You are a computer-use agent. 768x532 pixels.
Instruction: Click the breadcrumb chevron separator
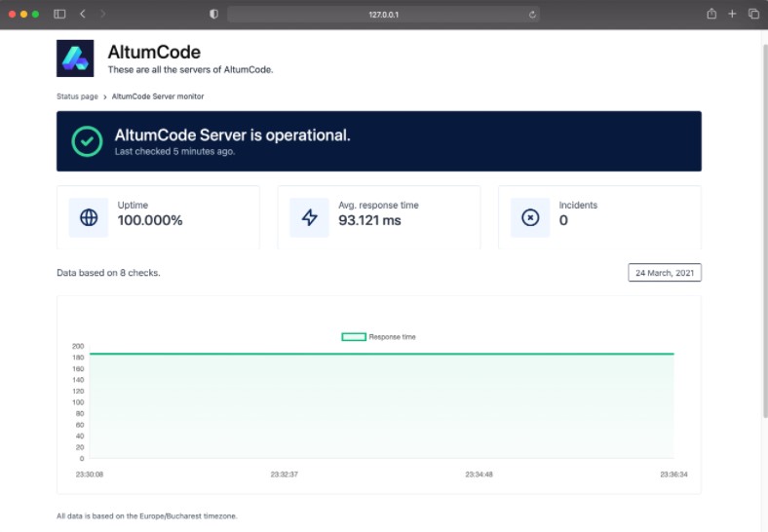[x=105, y=97]
